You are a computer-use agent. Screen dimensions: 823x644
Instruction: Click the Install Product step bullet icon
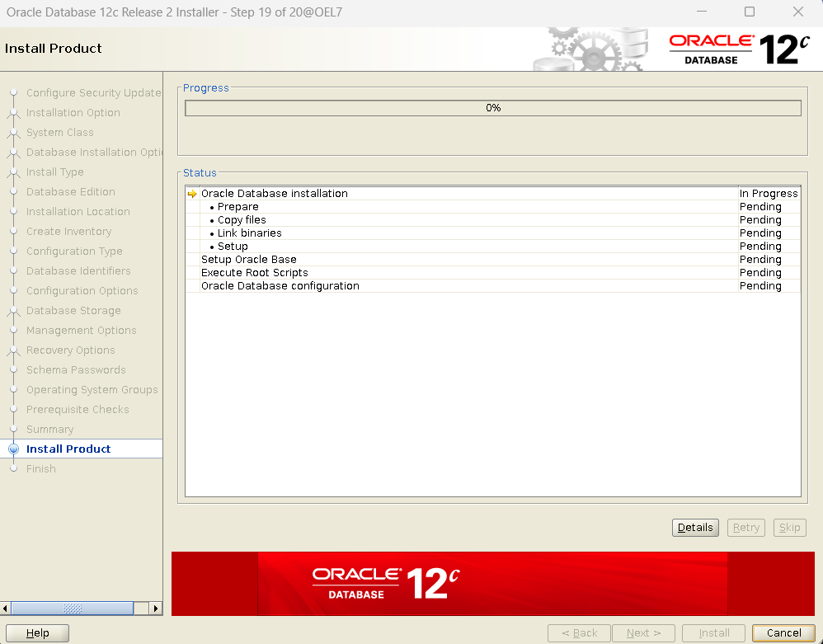[x=14, y=449]
